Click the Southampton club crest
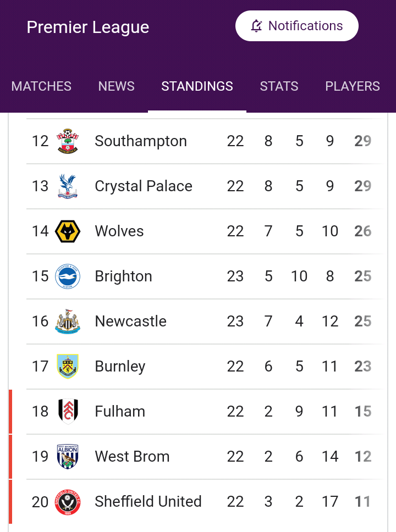 (68, 141)
